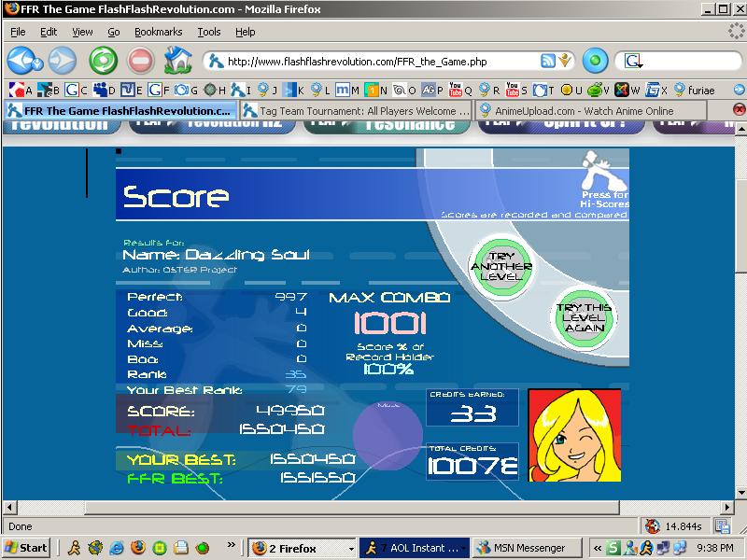
Task: Open bookmark labeled A
Action: coord(21,90)
